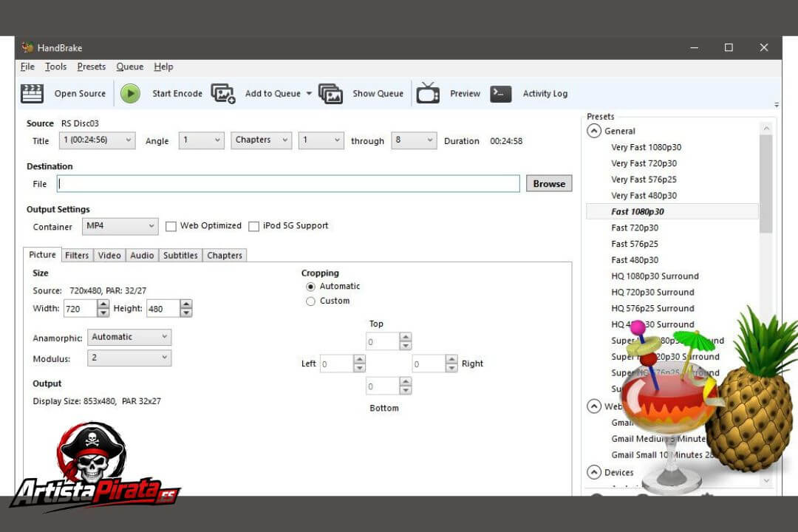The image size is (798, 532).
Task: Click the Height value field
Action: (x=163, y=309)
